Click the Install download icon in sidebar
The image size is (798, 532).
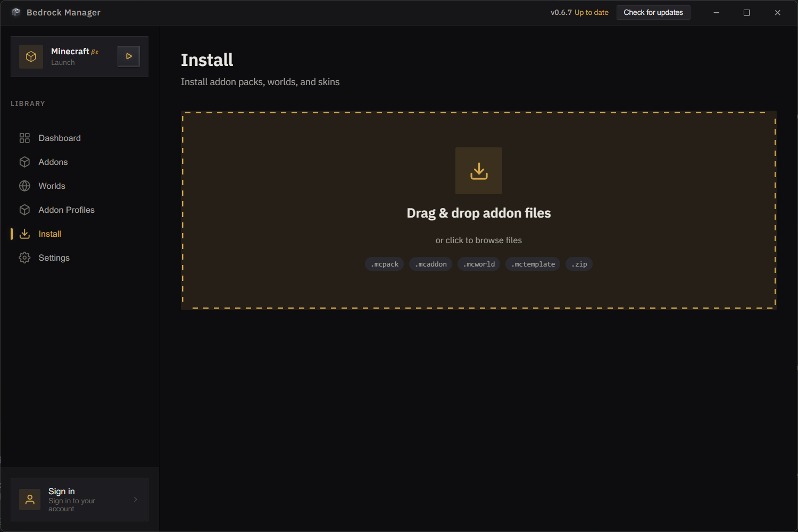pos(24,234)
